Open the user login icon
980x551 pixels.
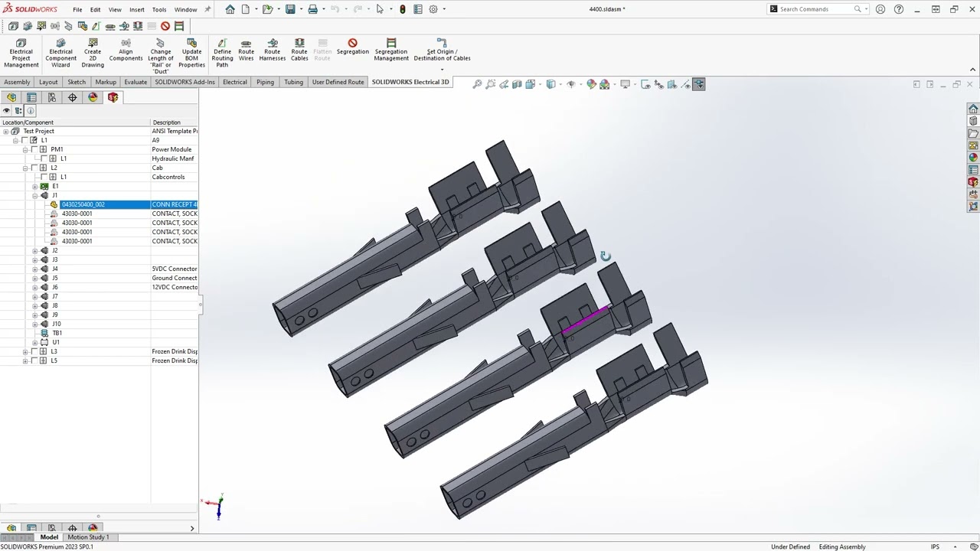click(880, 9)
